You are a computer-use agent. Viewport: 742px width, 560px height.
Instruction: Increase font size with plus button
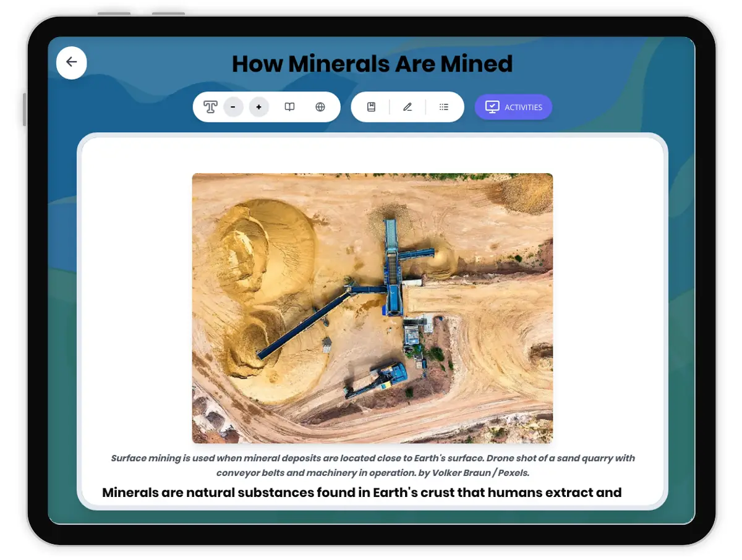tap(258, 107)
